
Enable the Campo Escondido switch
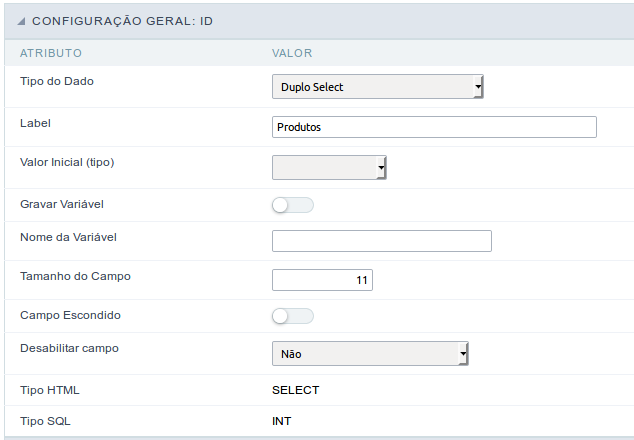293,316
